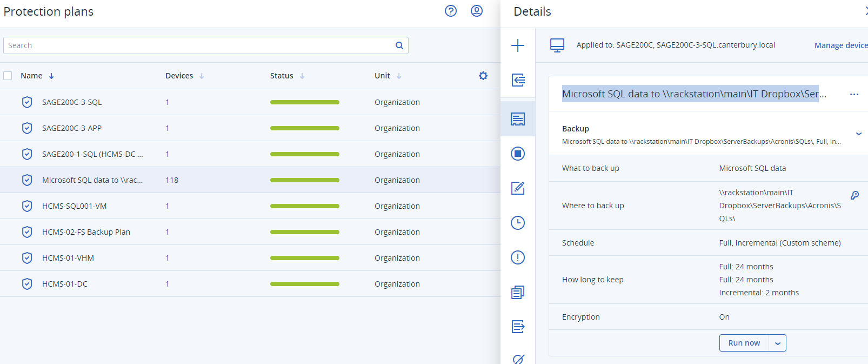This screenshot has width=868, height=364.
Task: Click the import arrow icon in sidebar
Action: coord(518,80)
